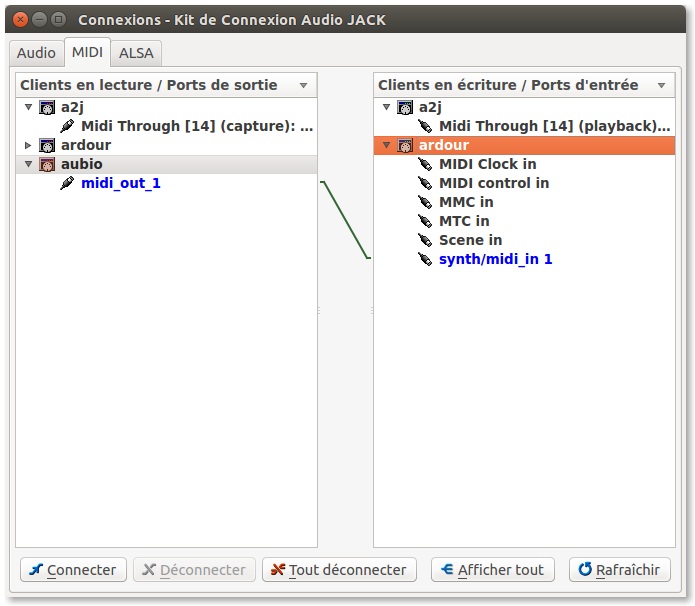Click the Déconnecter button
The height and width of the screenshot is (606, 695).
pos(195,570)
